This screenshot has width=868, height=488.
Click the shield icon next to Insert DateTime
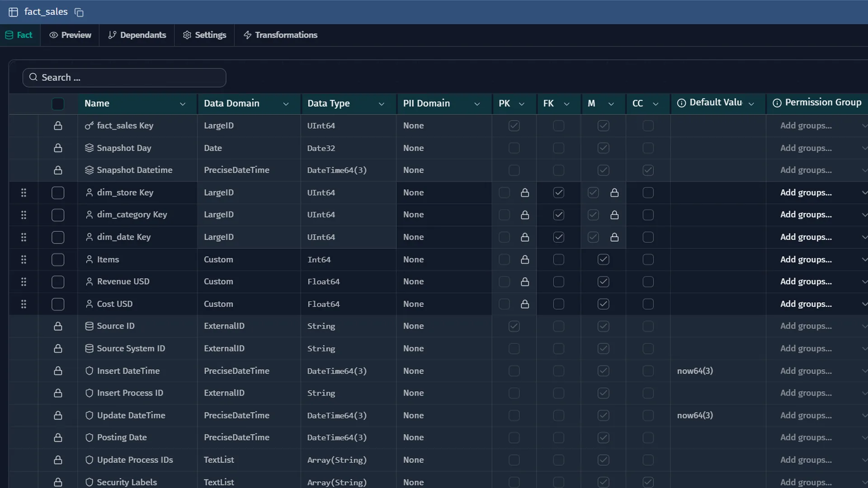pos(89,371)
